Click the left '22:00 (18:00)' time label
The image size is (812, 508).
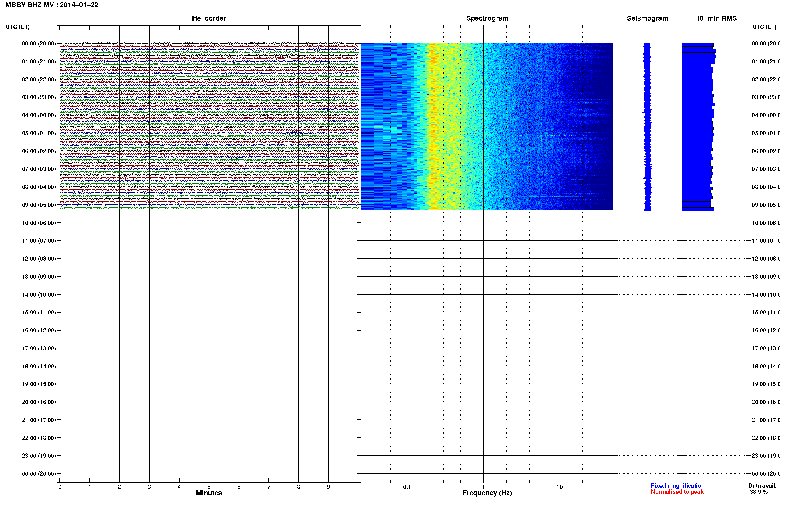39,438
